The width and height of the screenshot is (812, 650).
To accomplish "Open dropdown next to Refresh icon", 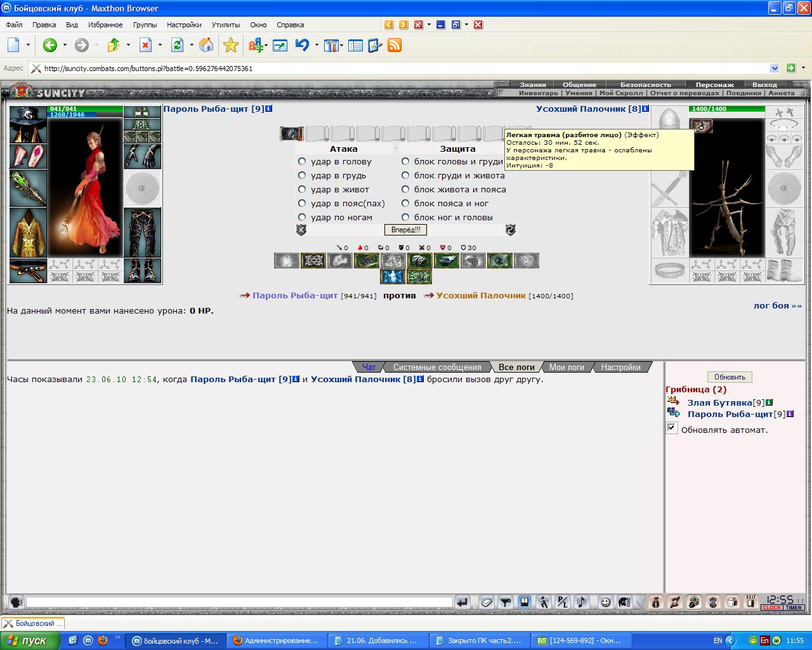I will point(192,45).
